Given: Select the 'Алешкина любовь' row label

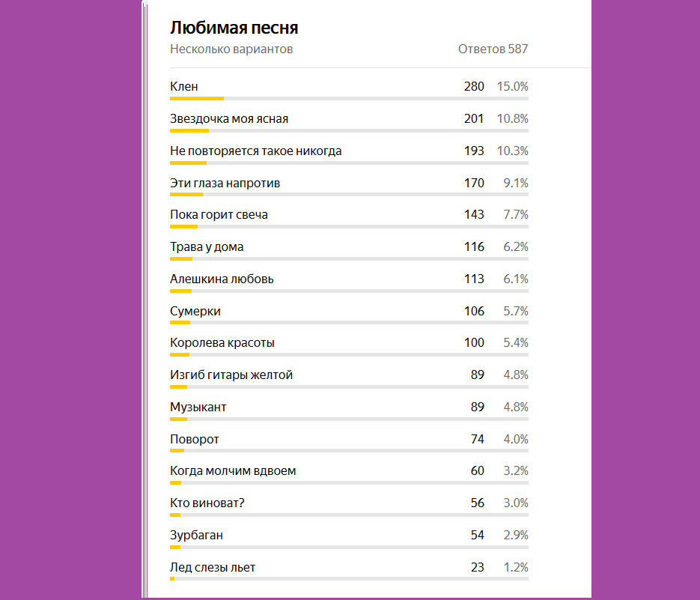Looking at the screenshot, I should (222, 279).
